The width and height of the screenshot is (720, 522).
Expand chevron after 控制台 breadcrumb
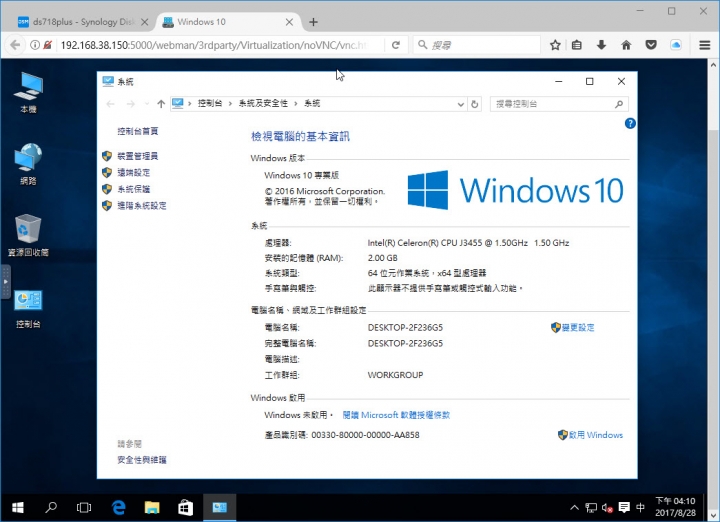(x=230, y=104)
